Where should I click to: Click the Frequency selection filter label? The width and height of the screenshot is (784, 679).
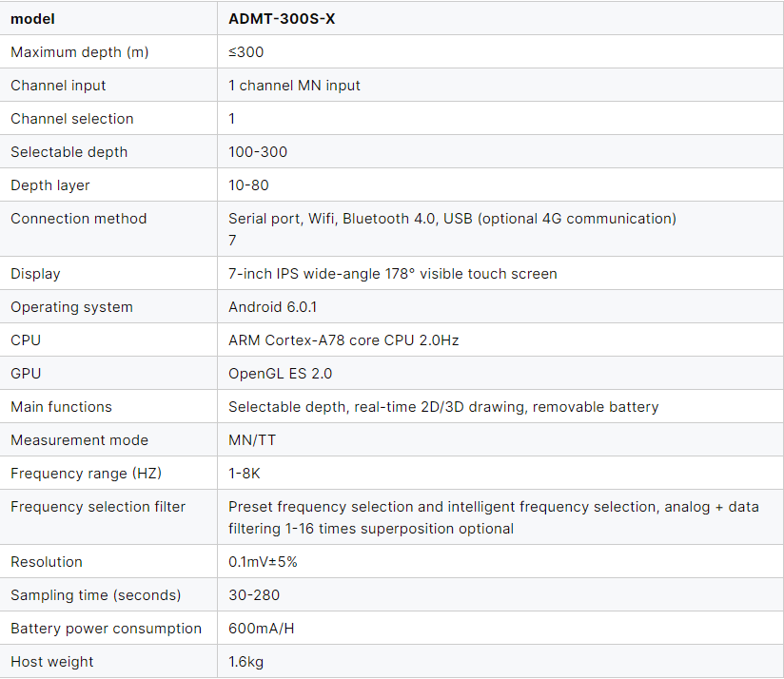pos(98,507)
